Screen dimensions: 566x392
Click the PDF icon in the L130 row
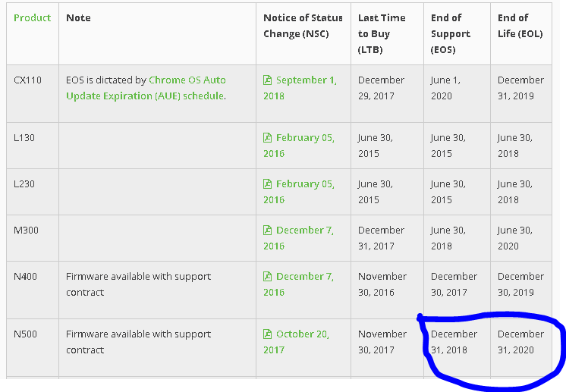(x=267, y=138)
